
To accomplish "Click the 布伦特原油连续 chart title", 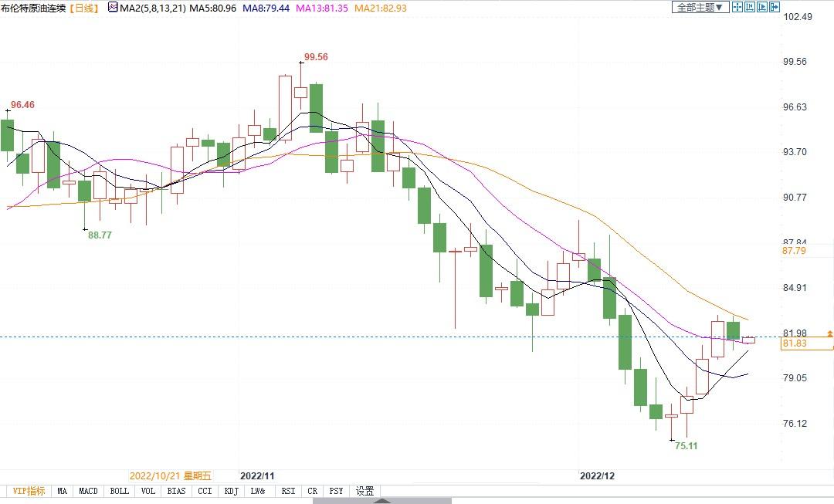I will pos(34,8).
